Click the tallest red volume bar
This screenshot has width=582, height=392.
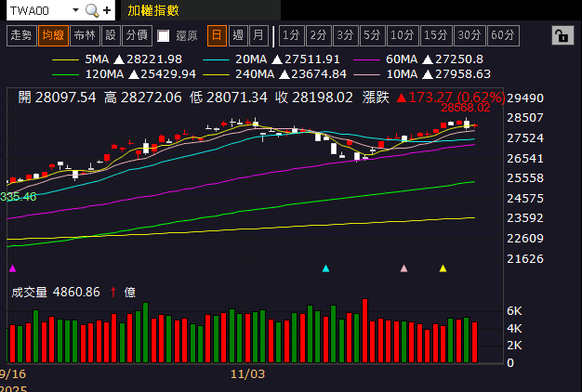364,331
